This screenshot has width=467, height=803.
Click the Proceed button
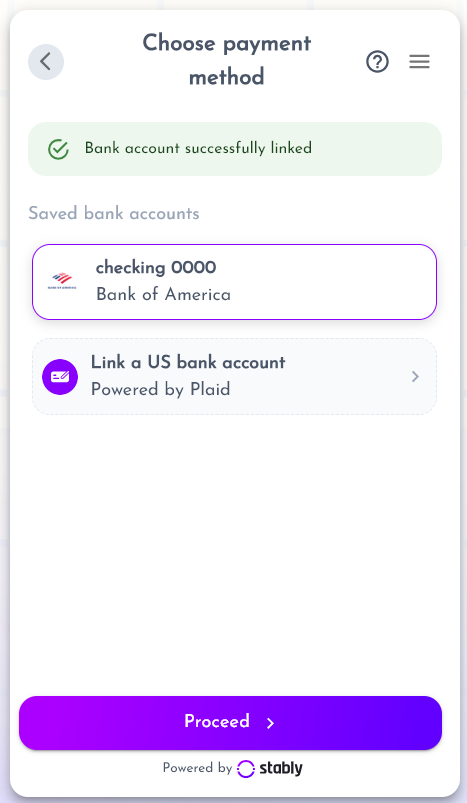(x=230, y=723)
